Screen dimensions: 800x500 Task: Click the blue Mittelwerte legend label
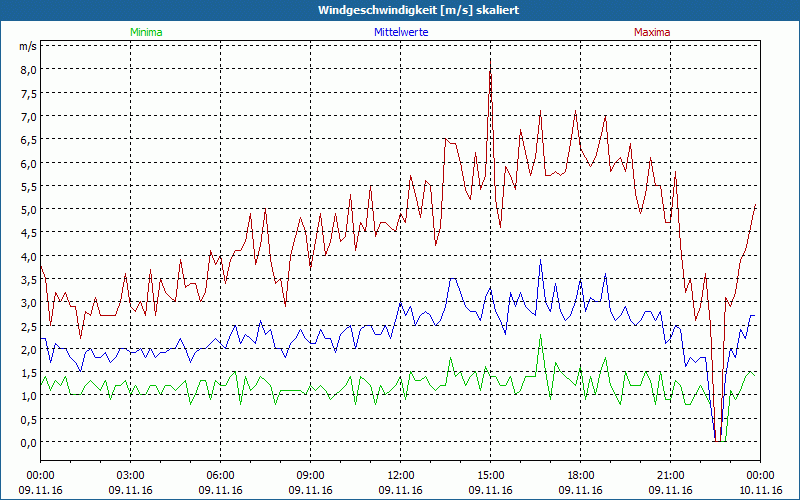click(x=401, y=32)
